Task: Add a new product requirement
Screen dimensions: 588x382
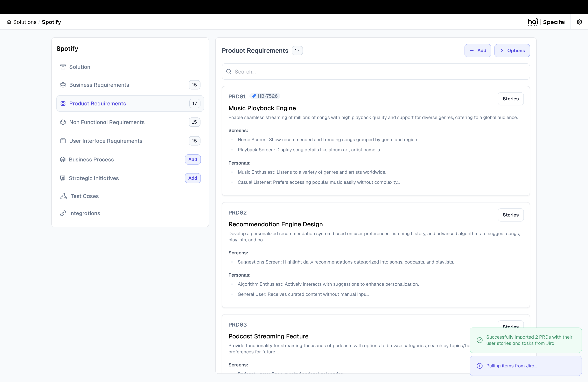Action: pos(478,51)
